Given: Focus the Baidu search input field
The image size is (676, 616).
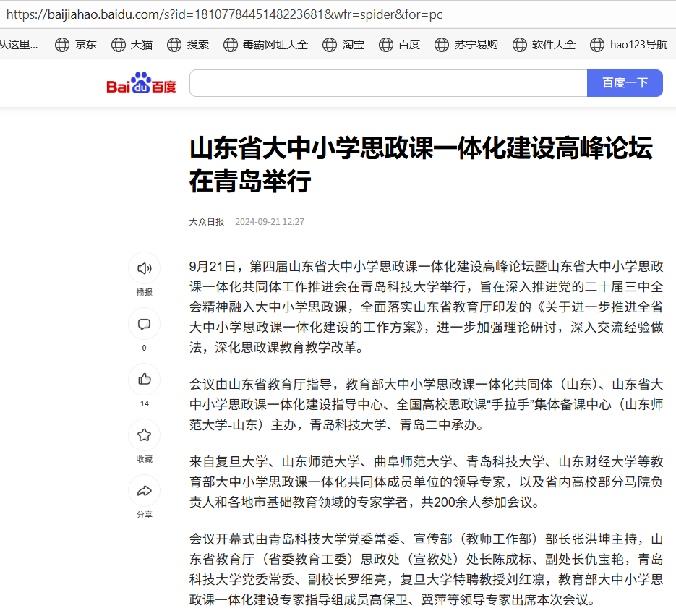Looking at the screenshot, I should [388, 83].
